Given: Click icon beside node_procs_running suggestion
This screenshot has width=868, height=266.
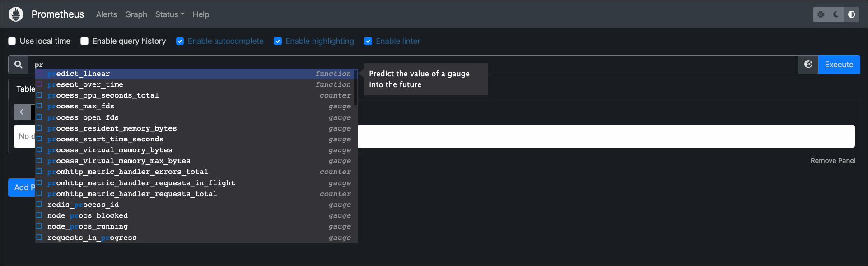Looking at the screenshot, I should click(x=39, y=226).
